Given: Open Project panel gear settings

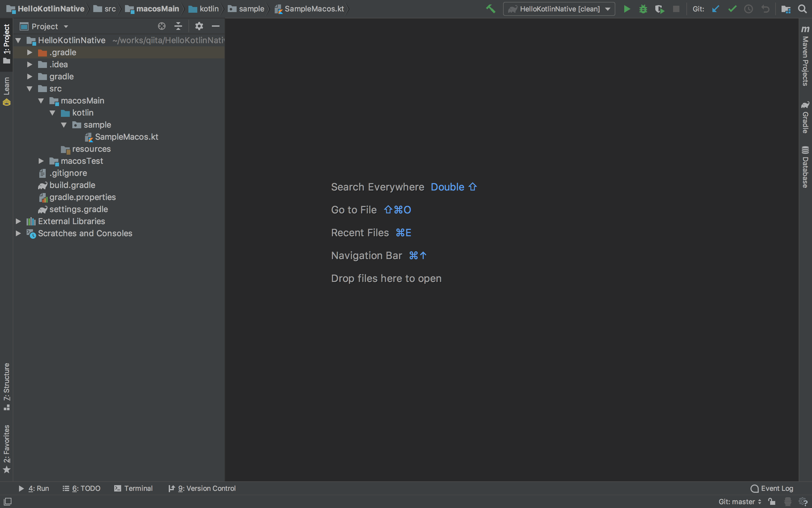Looking at the screenshot, I should pyautogui.click(x=199, y=26).
